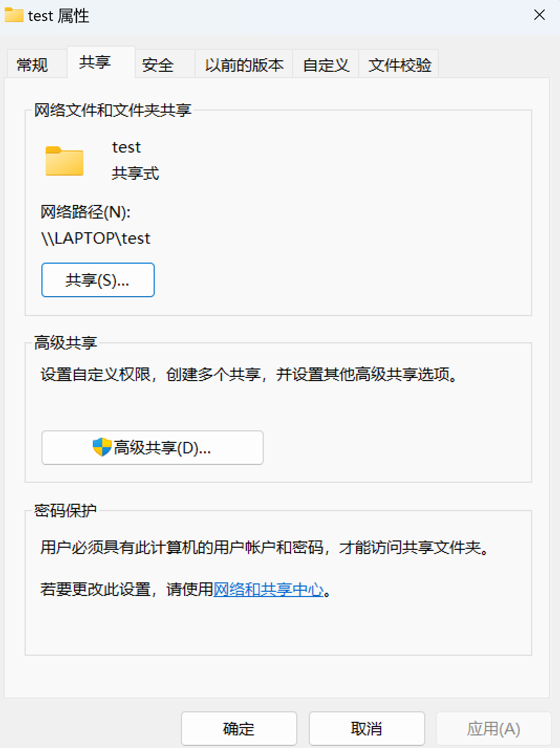The image size is (560, 748).
Task: Open the 网络和共享中心 link
Action: [x=268, y=590]
